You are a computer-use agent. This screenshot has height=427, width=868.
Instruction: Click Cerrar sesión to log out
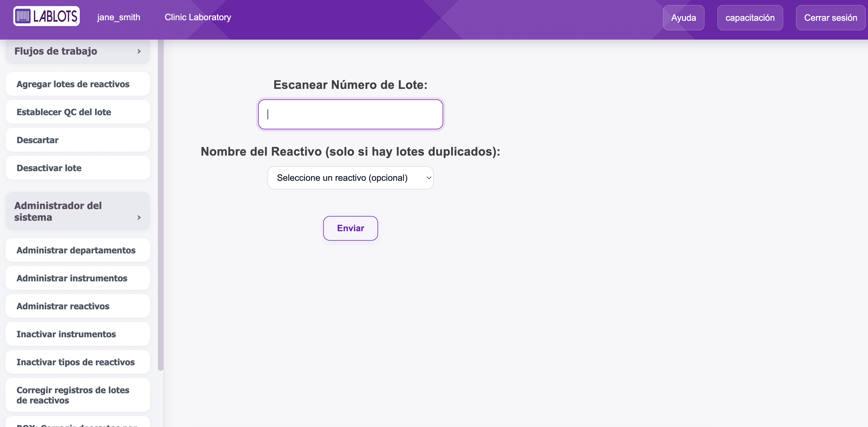[830, 18]
